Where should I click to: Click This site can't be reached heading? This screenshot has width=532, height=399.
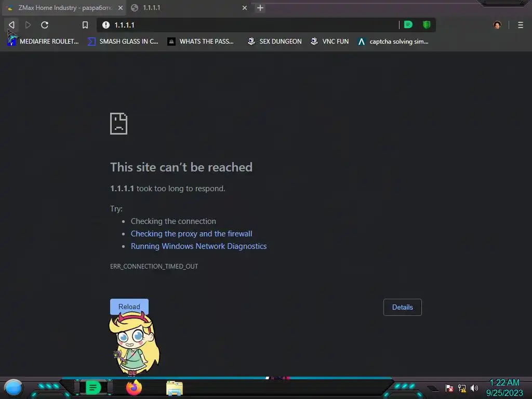pos(181,167)
